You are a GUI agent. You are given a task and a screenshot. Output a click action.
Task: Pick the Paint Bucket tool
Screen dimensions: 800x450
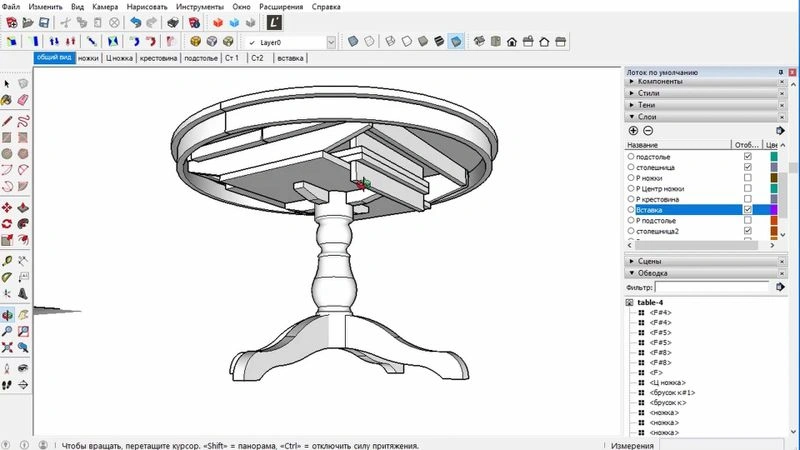click(x=7, y=100)
